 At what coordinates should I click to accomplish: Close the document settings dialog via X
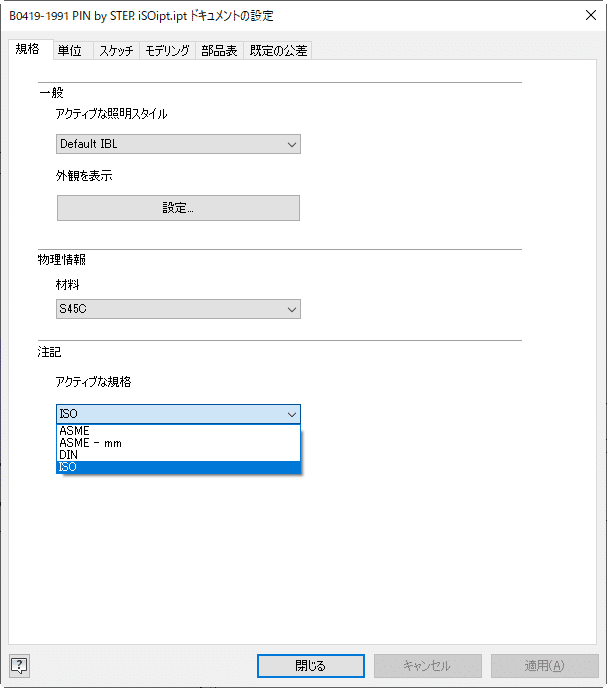click(x=591, y=15)
